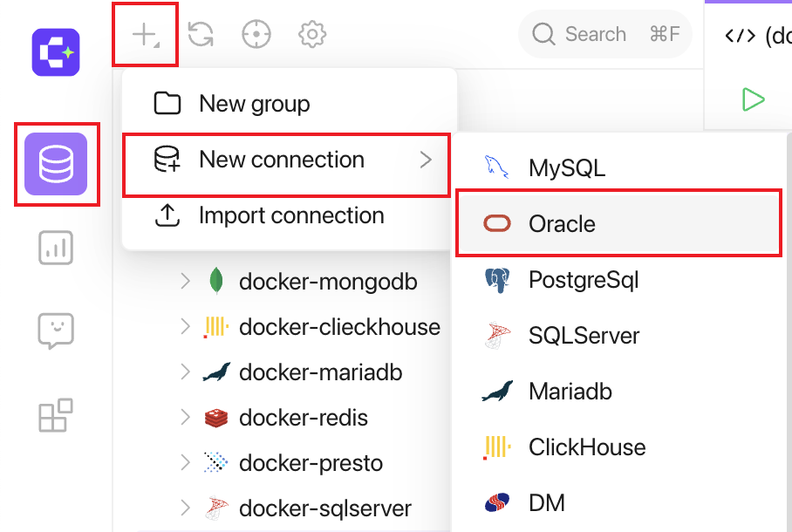Expand the docker-redis connection
This screenshot has height=532, width=792.
point(186,418)
